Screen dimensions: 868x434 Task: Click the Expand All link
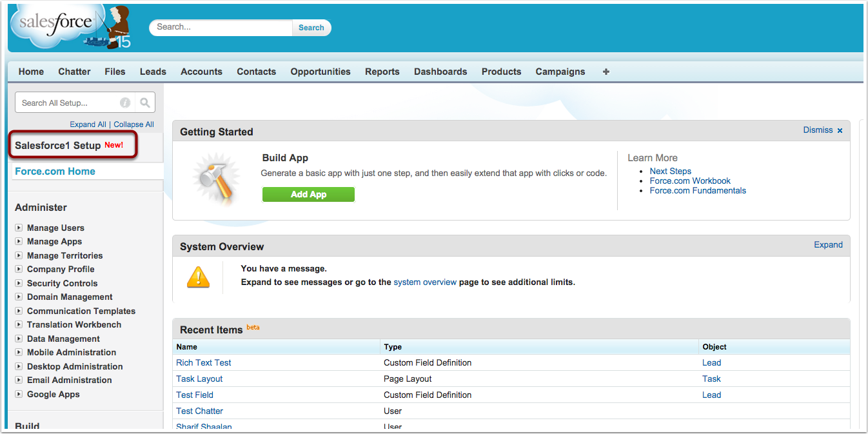point(88,124)
